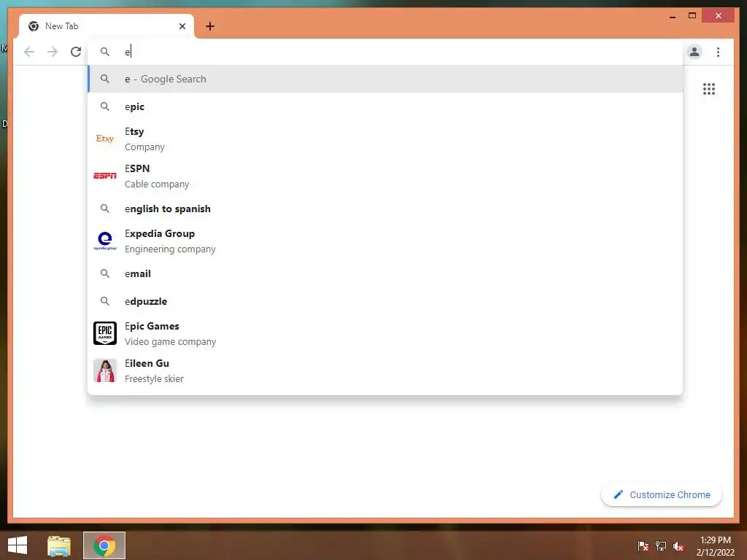Reload the page with the refresh icon
The height and width of the screenshot is (560, 747).
[76, 52]
